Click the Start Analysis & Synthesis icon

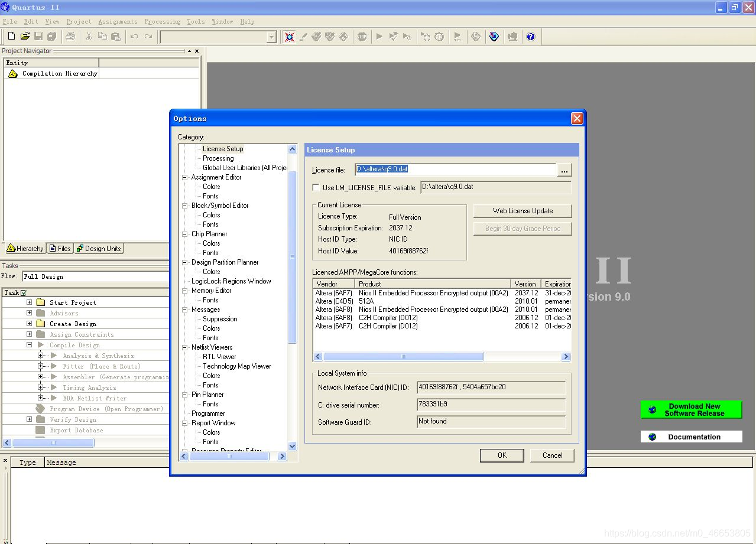394,37
